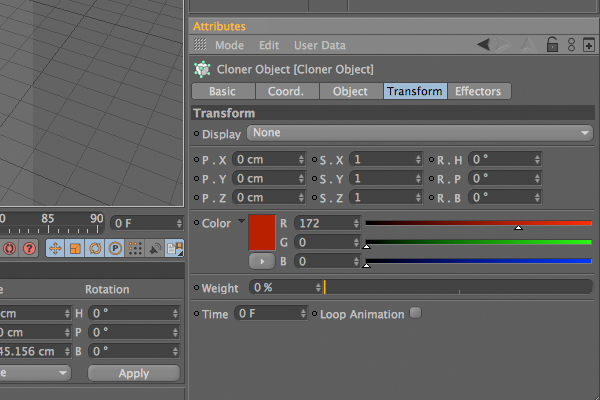Toggle the animation dot beside Display

197,134
